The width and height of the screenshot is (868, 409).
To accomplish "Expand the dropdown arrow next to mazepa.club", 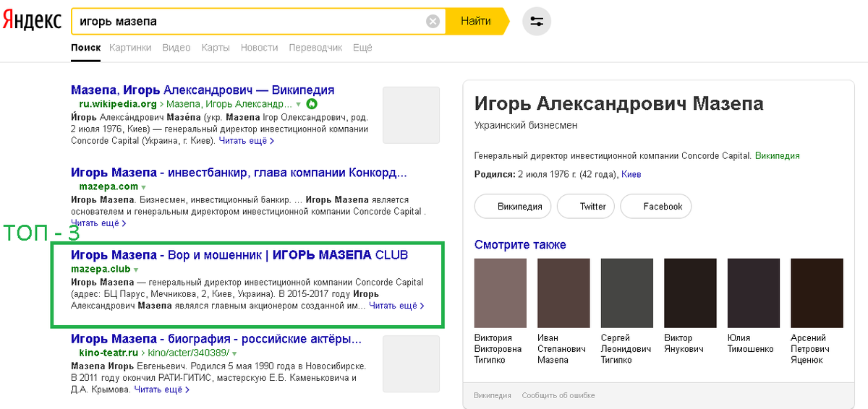I will tap(135, 270).
